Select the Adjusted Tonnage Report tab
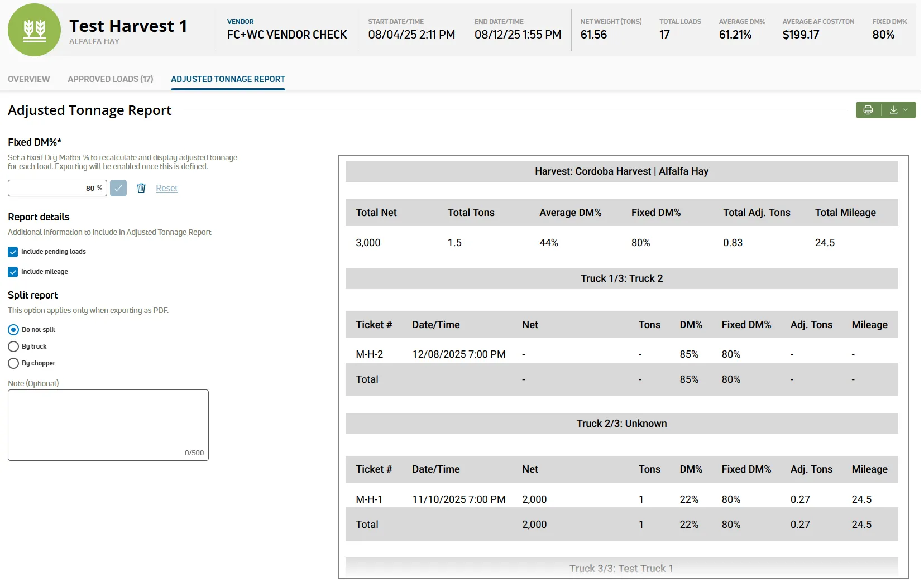 228,79
